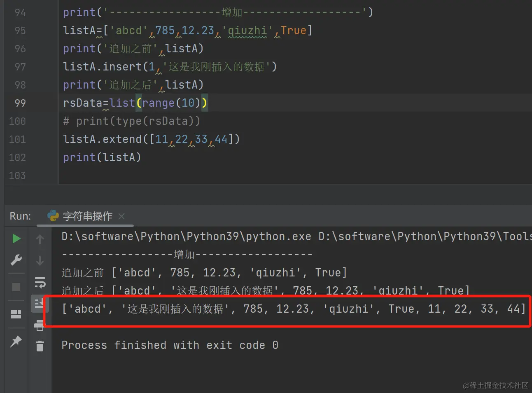Viewport: 532px width, 393px height.
Task: Pin the Run tab with the pin icon
Action: 16,341
